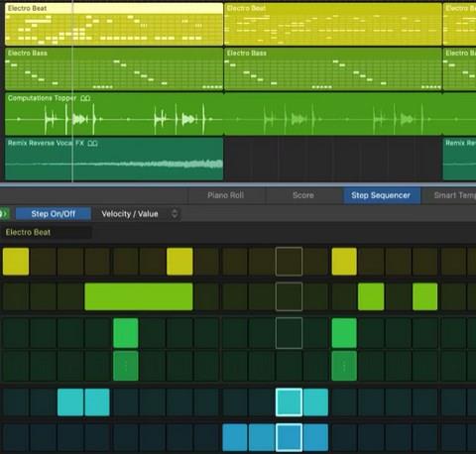
Task: Click loop icon on Computations Topper region
Action: pyautogui.click(x=85, y=98)
